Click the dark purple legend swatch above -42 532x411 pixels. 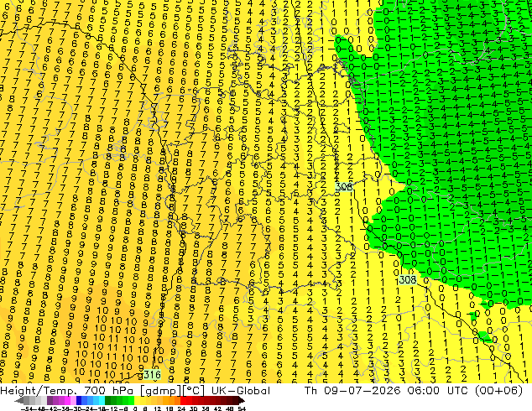[50, 401]
